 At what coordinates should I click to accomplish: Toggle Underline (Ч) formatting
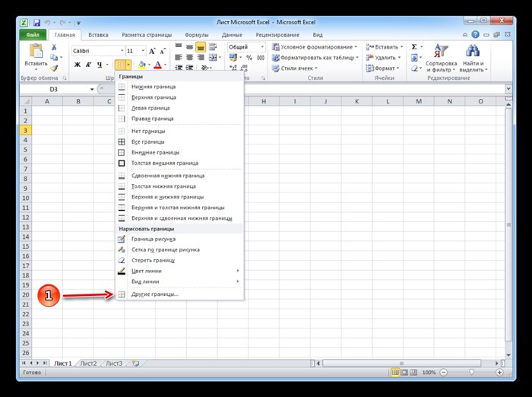coord(100,65)
